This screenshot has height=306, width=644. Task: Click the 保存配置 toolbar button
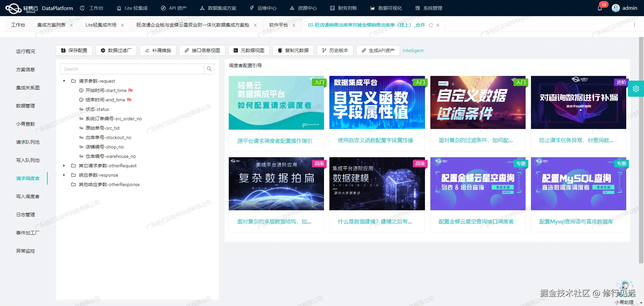click(74, 50)
